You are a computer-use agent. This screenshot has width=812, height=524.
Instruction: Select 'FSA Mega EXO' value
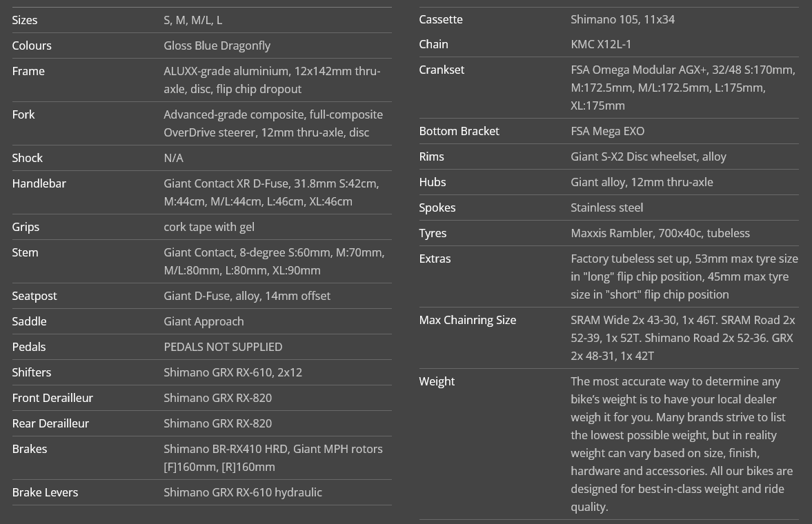(607, 131)
